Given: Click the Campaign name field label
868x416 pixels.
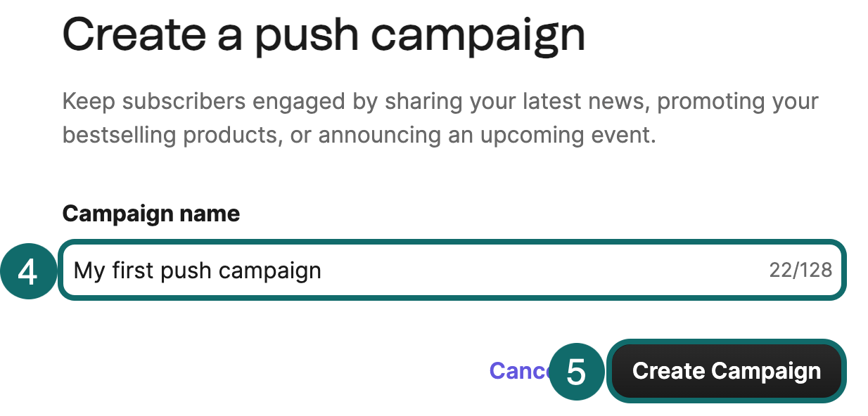Looking at the screenshot, I should point(151,214).
